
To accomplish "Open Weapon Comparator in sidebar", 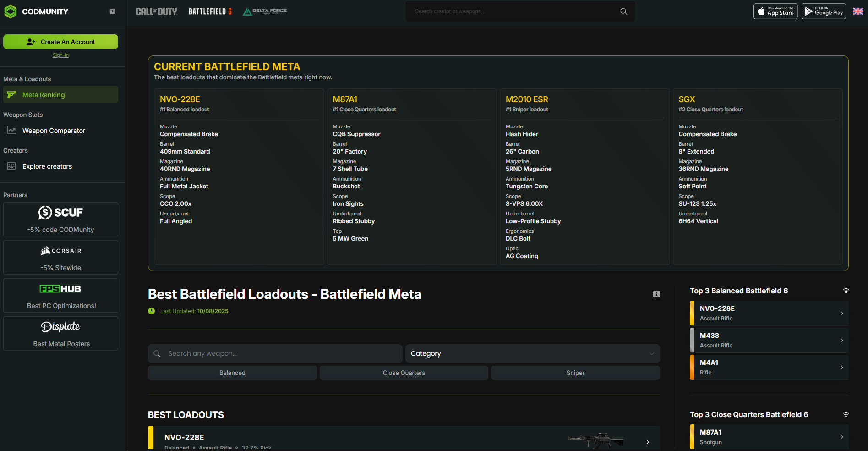I will (60, 130).
